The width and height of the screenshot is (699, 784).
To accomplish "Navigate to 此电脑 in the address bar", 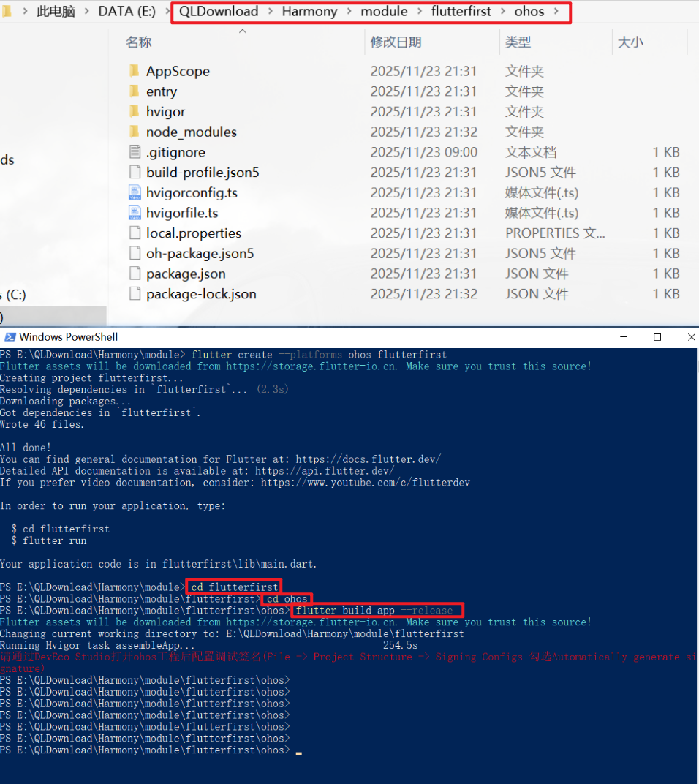I will tap(56, 11).
